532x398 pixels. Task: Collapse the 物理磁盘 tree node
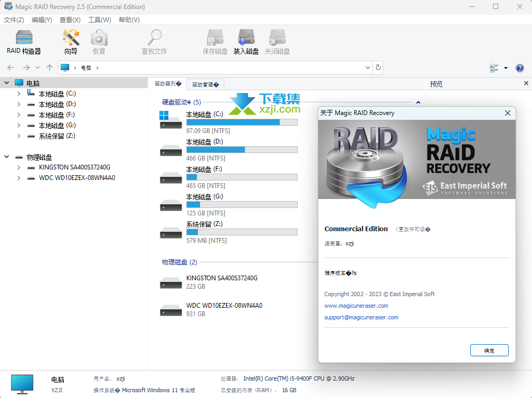pyautogui.click(x=6, y=157)
